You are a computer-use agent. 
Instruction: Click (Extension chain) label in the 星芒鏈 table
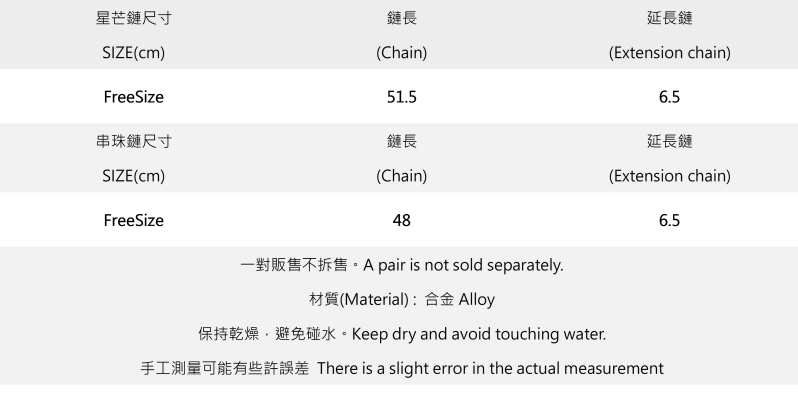669,53
